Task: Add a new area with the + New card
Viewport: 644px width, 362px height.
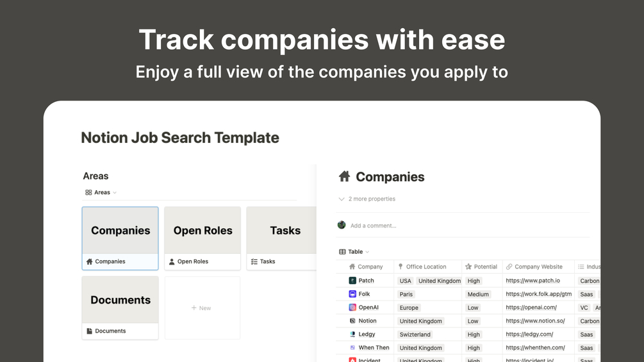Action: [202, 308]
